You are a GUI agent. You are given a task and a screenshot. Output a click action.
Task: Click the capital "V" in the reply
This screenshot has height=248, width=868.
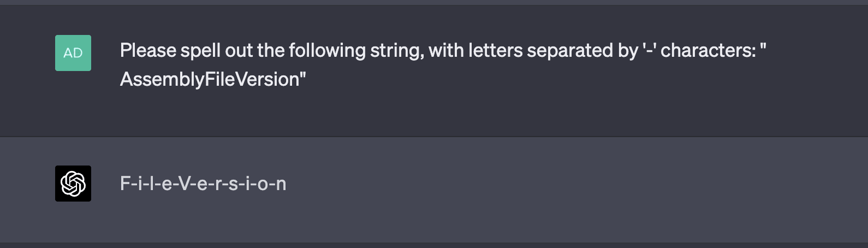[185, 184]
